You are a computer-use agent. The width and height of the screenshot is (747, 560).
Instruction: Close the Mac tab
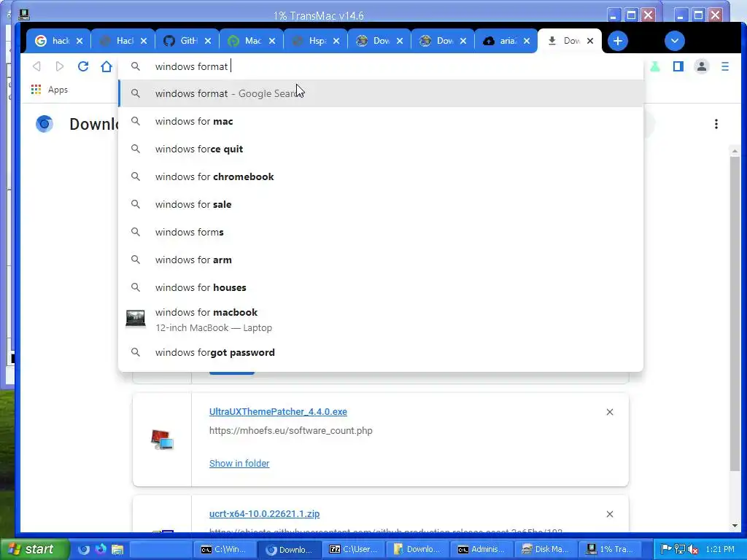coord(272,41)
